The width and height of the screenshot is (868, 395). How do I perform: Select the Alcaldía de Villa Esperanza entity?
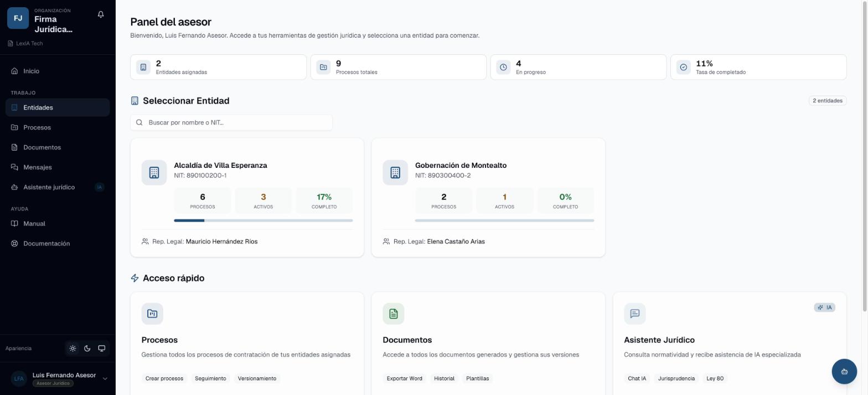coord(247,198)
